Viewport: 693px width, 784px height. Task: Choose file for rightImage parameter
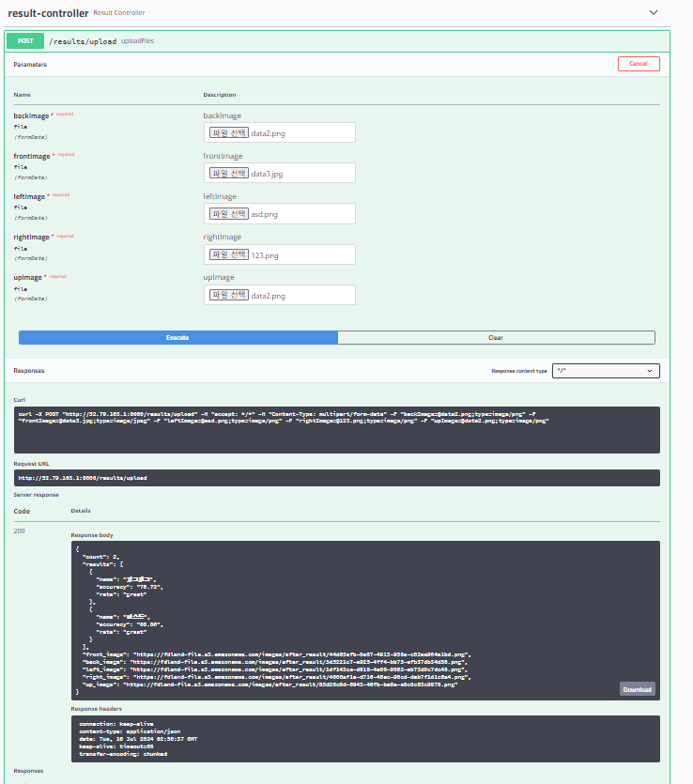pyautogui.click(x=229, y=254)
